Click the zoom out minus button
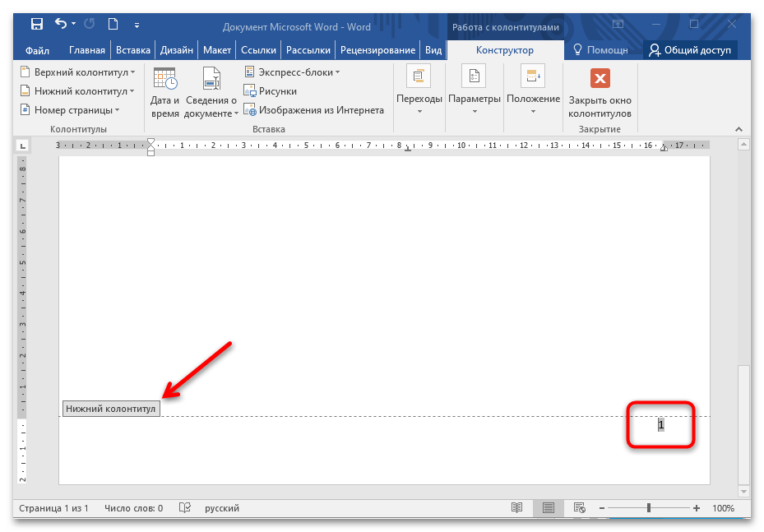 point(602,508)
